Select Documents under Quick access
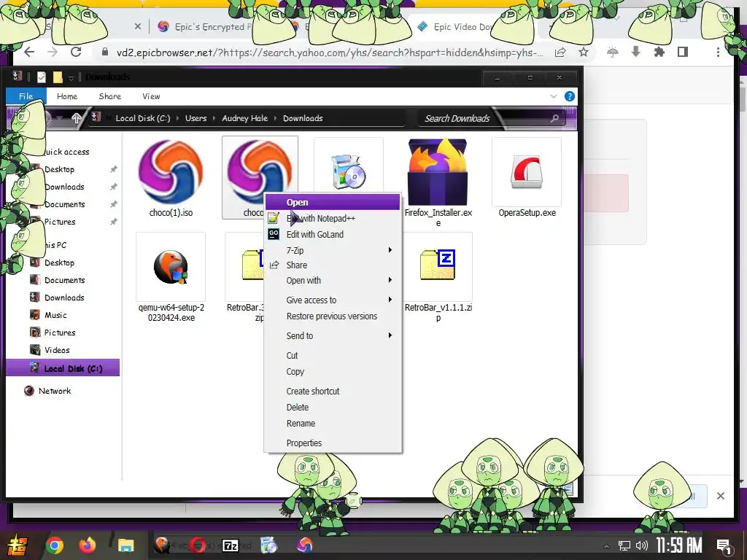Image resolution: width=747 pixels, height=560 pixels. [x=65, y=204]
